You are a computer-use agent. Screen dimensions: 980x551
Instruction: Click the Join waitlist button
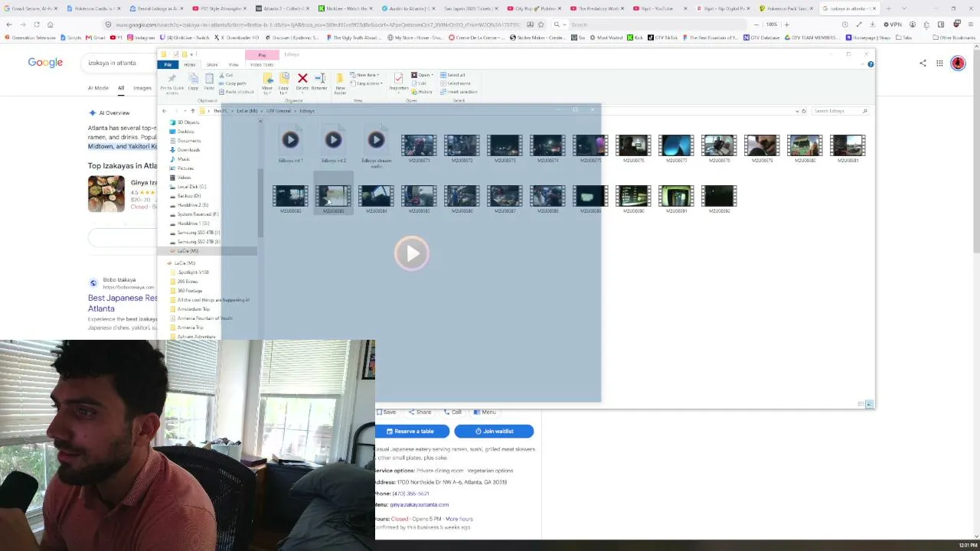point(494,432)
